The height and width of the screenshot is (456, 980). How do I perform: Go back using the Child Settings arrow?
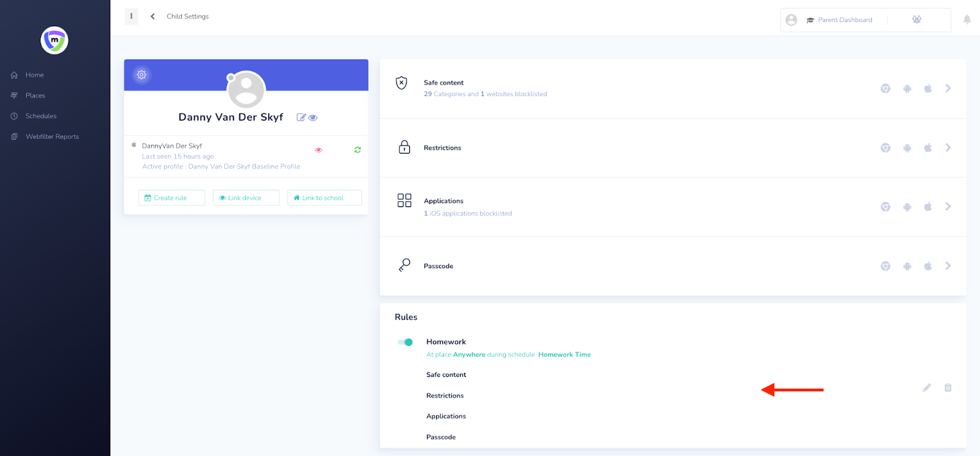click(x=153, y=17)
